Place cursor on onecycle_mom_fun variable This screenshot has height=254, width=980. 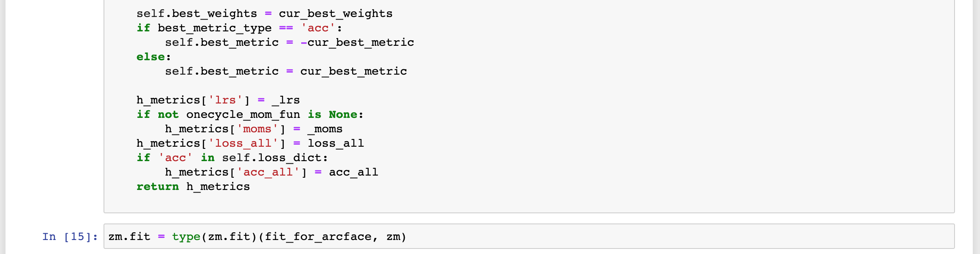(x=243, y=114)
